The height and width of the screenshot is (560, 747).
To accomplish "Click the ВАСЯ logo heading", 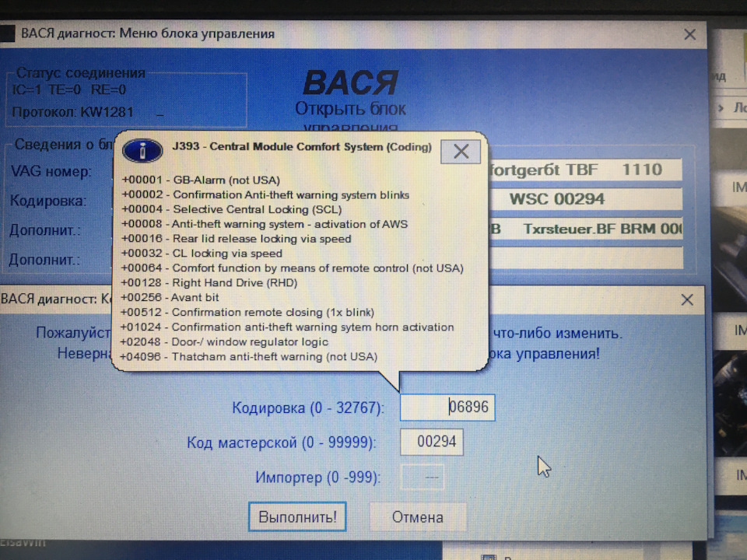I will 351,83.
